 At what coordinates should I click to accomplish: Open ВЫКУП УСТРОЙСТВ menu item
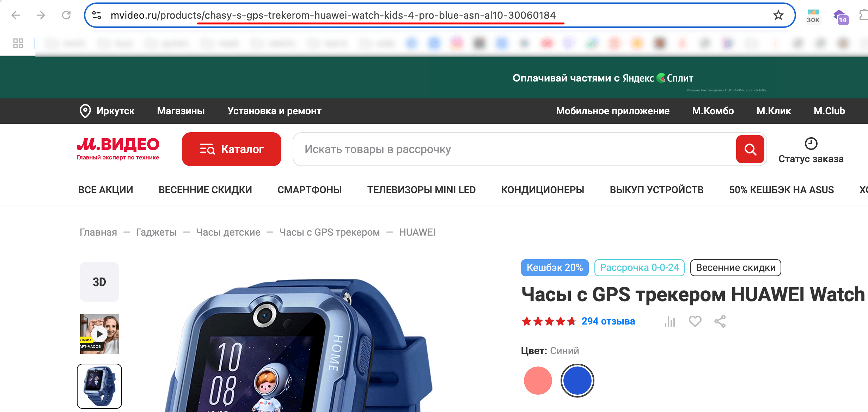(x=656, y=190)
